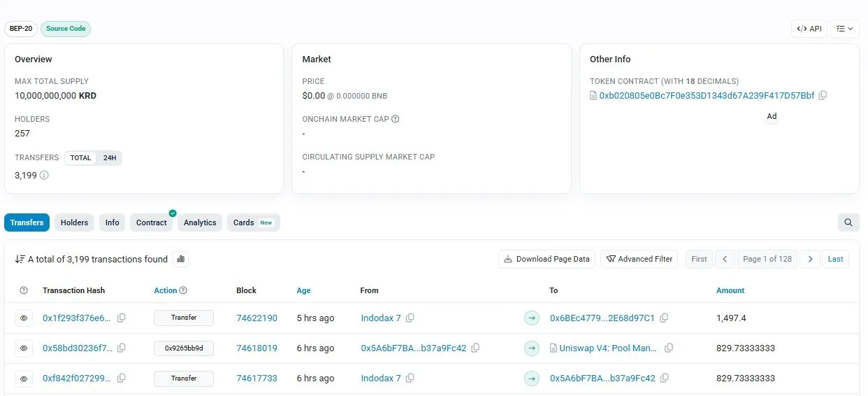Select the Transfers tab

(x=27, y=222)
